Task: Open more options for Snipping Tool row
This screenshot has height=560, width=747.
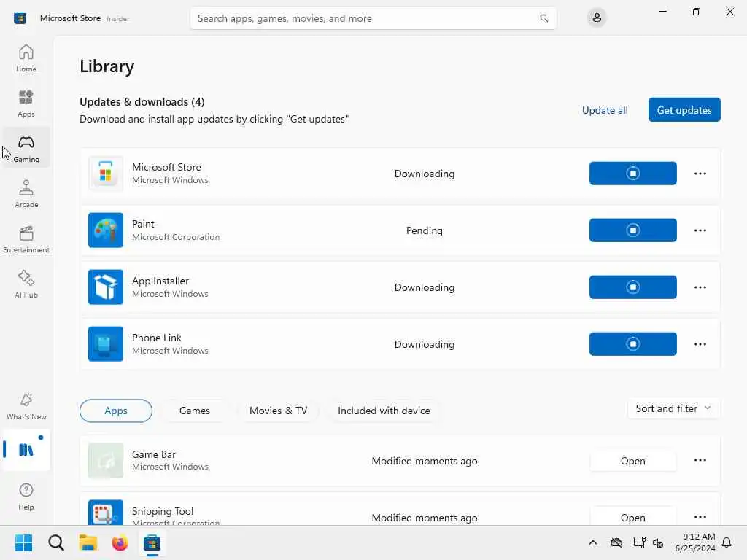Action: tap(700, 517)
